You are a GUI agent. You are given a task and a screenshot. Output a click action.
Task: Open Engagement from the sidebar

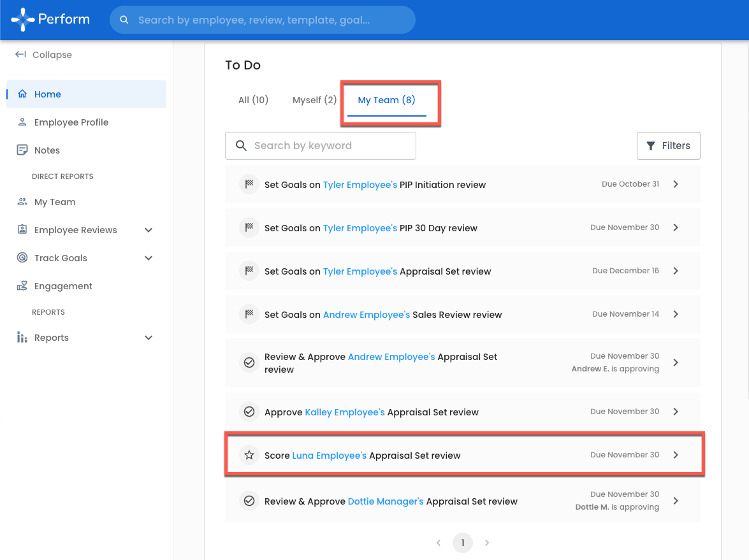pos(63,286)
